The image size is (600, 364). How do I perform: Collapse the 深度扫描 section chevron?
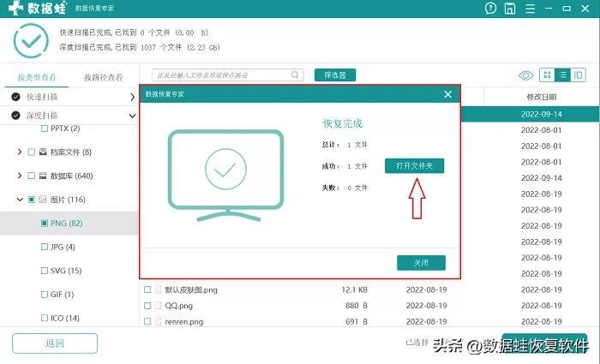coord(132,116)
